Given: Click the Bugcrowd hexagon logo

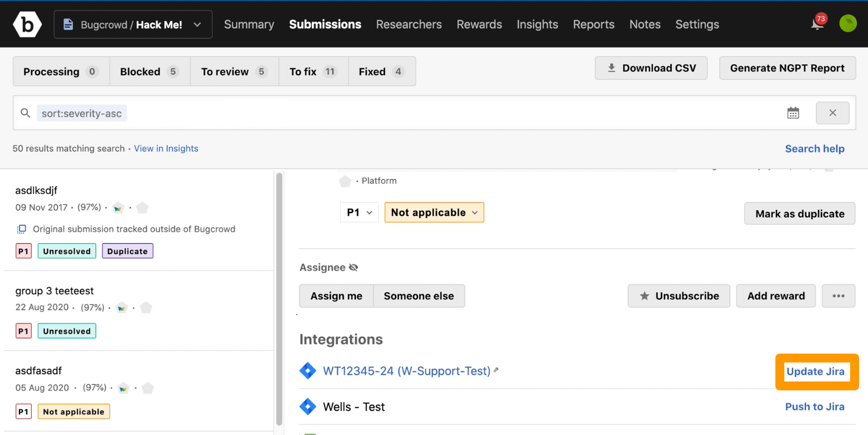Looking at the screenshot, I should point(27,24).
